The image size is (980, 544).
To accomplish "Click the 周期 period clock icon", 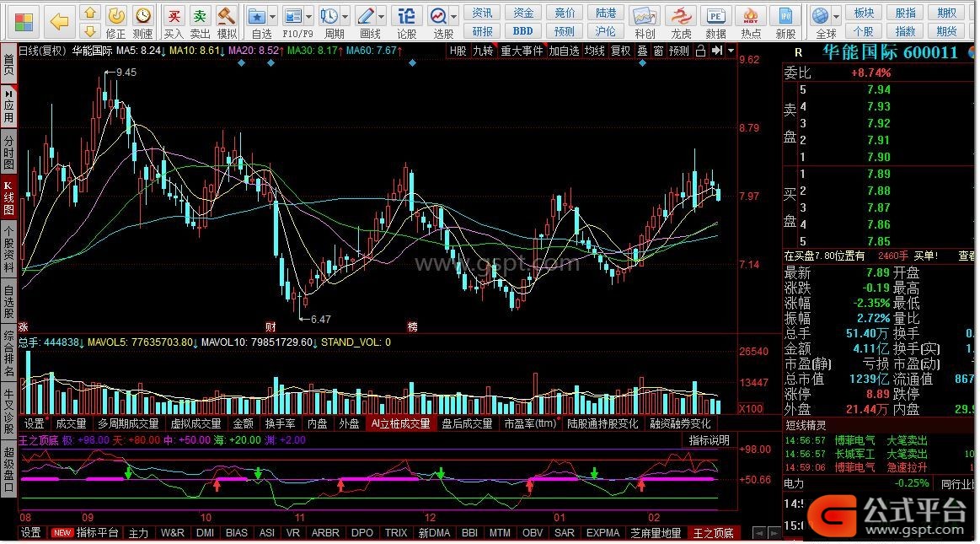I will click(329, 16).
